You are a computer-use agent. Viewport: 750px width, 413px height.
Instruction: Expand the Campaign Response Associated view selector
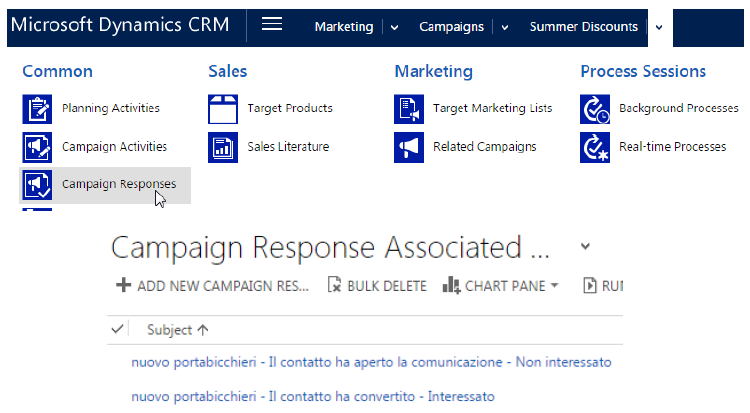coord(585,247)
